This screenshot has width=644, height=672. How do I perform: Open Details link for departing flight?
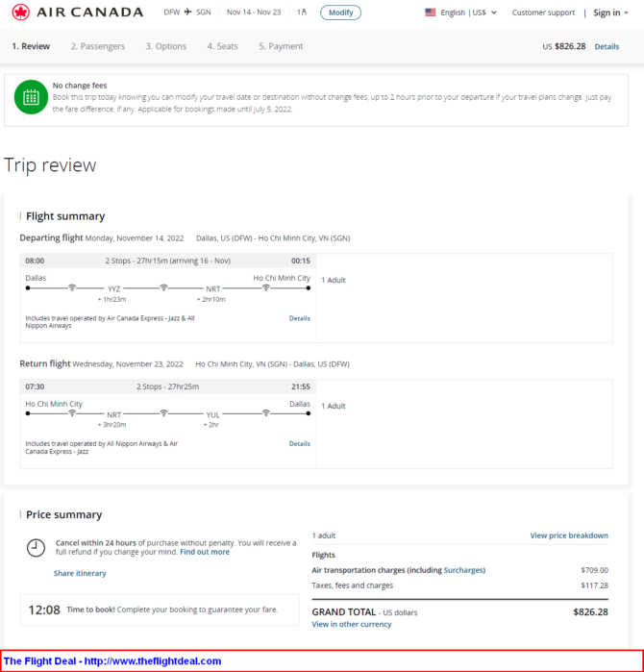pos(300,318)
